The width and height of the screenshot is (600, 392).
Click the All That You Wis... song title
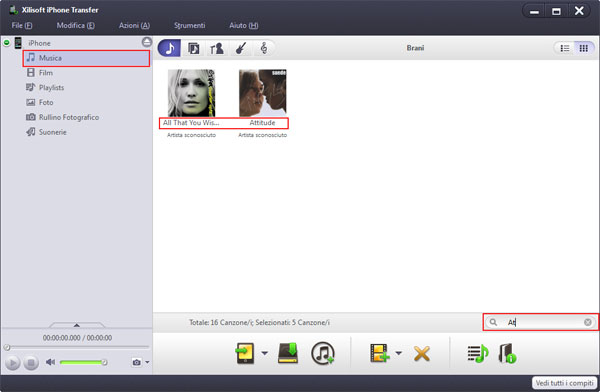pyautogui.click(x=191, y=123)
